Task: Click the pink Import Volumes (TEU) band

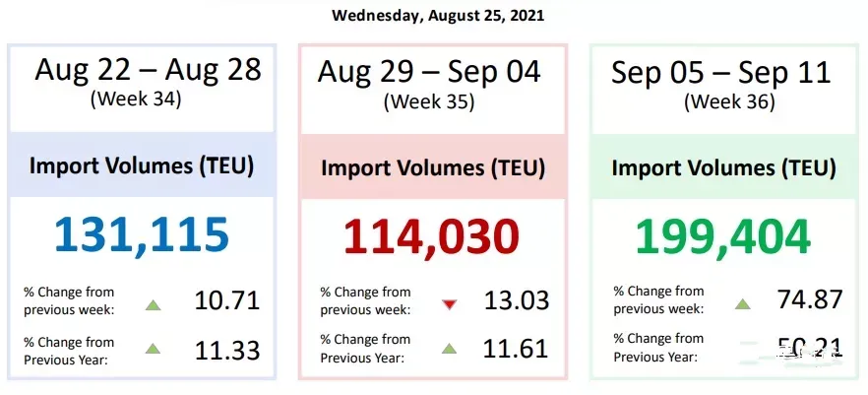Action: 433,166
